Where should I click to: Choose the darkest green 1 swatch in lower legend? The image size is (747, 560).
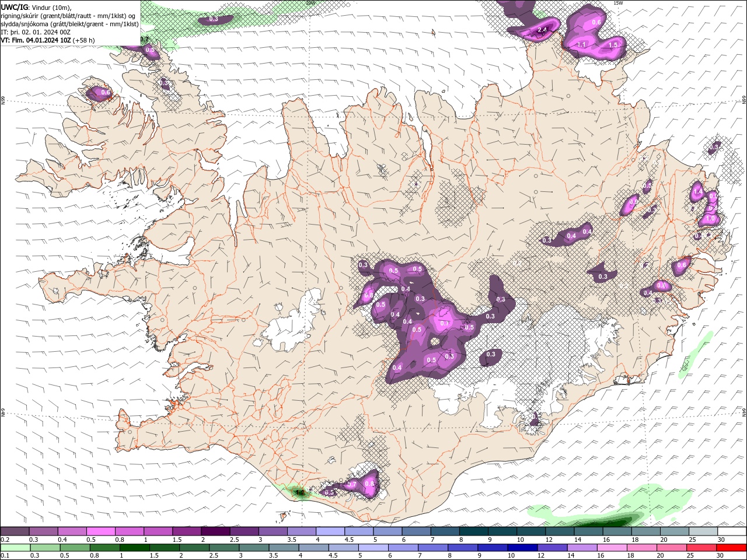pos(134,548)
